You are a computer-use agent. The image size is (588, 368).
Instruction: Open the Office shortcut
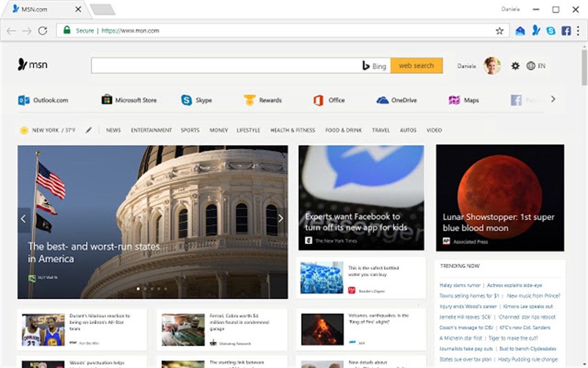pyautogui.click(x=329, y=100)
